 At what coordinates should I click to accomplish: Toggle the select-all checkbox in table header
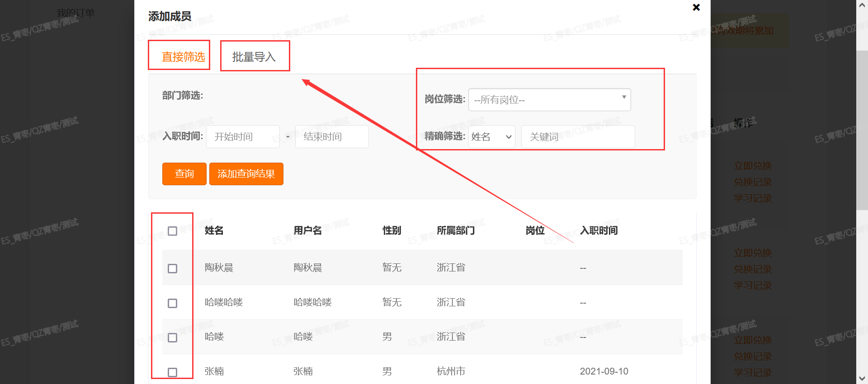point(172,231)
